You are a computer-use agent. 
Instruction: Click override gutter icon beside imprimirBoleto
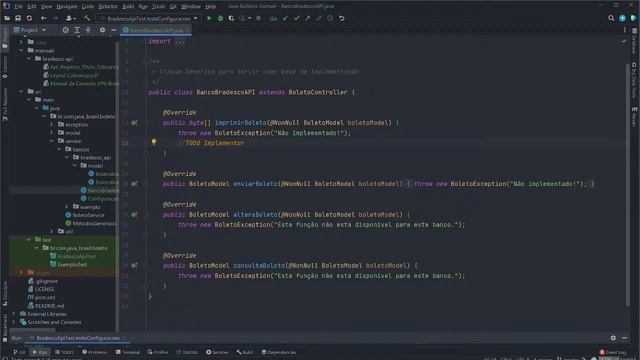click(x=134, y=122)
